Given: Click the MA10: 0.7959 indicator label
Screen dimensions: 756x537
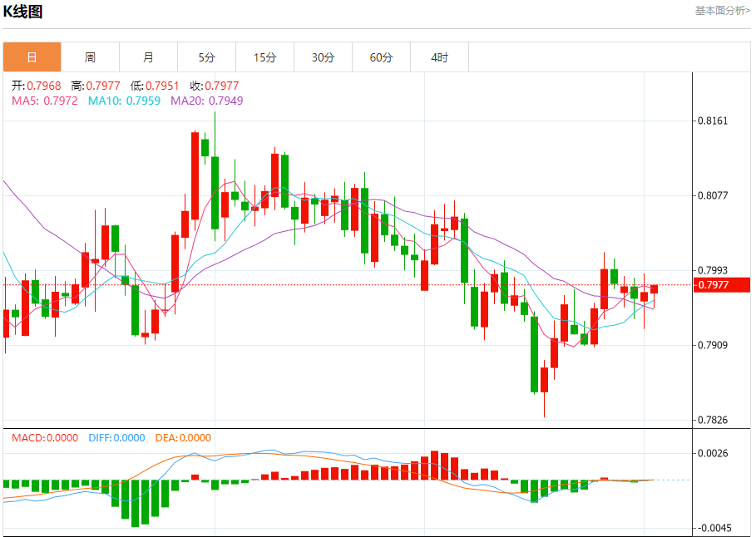Looking at the screenshot, I should [x=124, y=101].
